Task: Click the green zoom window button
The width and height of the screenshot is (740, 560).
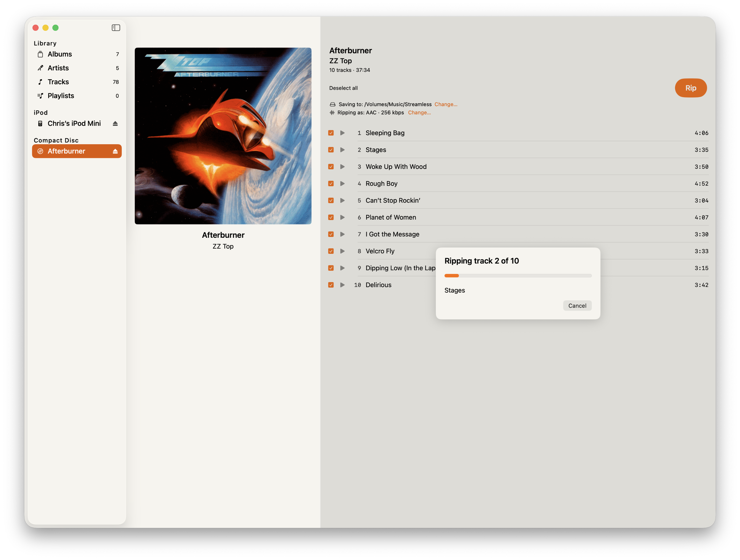Action: click(55, 28)
